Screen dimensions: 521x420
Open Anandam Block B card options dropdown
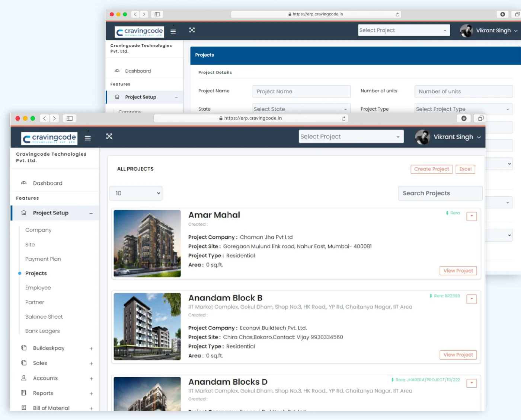pos(472,299)
